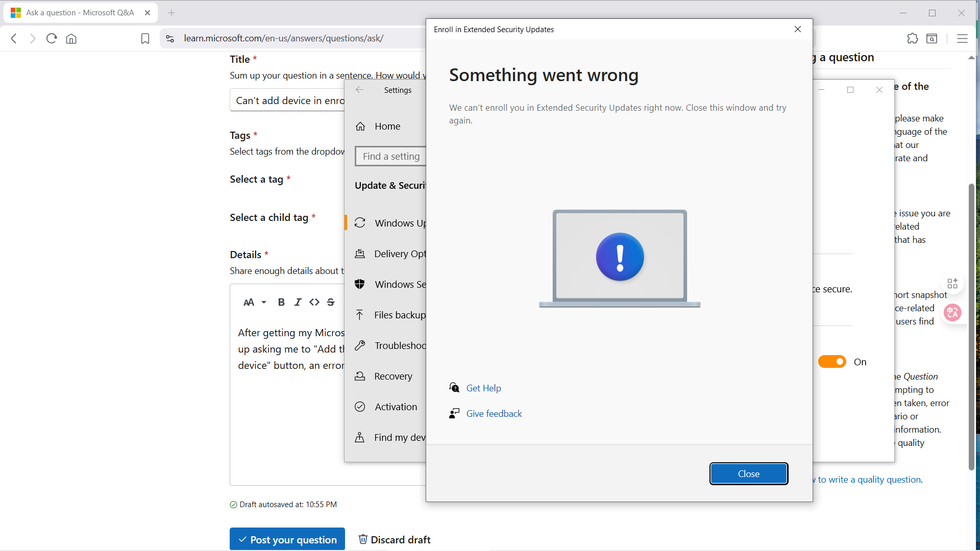This screenshot has height=551, width=980.
Task: Open the text size dropdown (AA)
Action: tap(255, 302)
